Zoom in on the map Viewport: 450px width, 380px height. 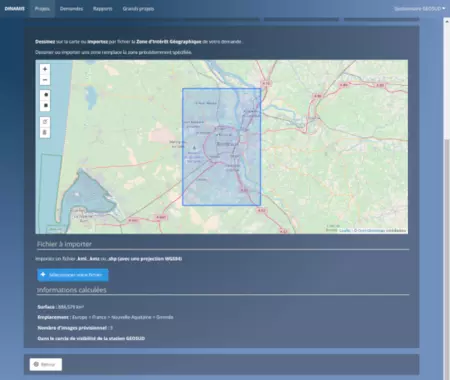pos(45,69)
